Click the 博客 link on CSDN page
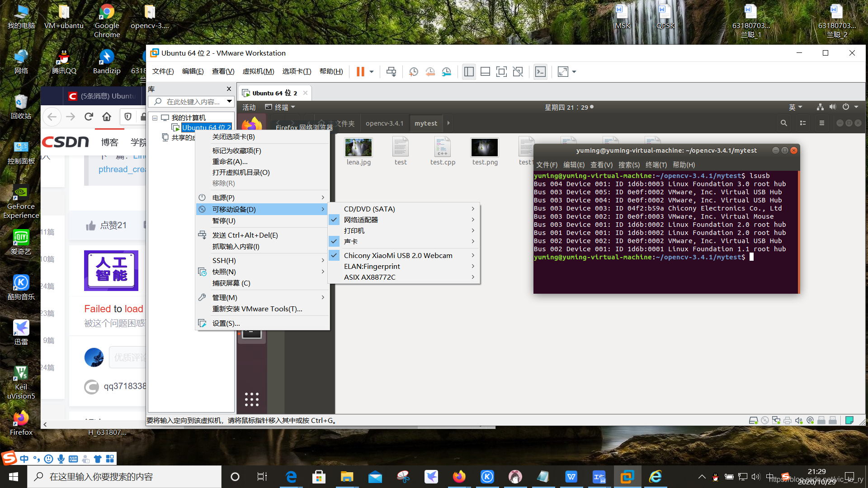Viewport: 868px width, 488px height. [109, 142]
